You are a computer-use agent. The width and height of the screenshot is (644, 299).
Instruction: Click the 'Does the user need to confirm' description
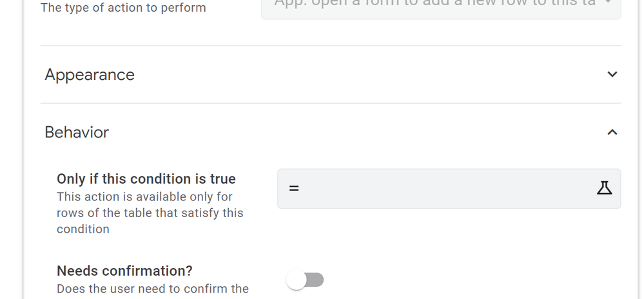[x=152, y=289]
